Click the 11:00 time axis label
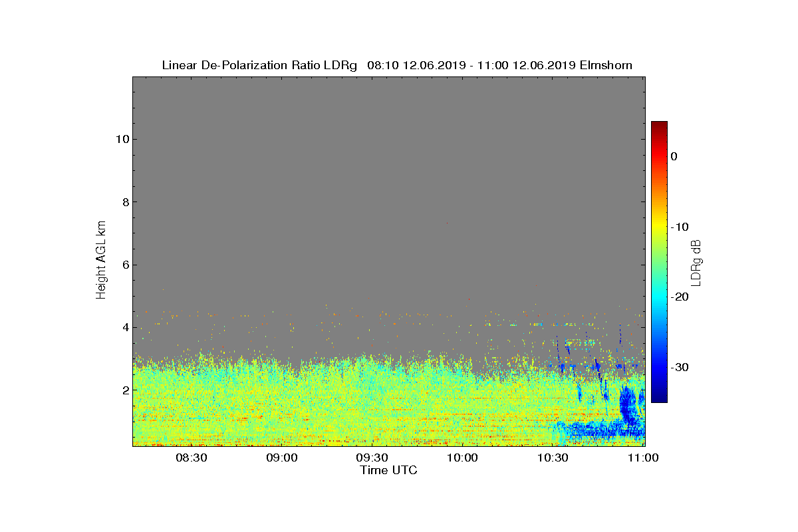Image resolution: width=798 pixels, height=532 pixels. [644, 458]
